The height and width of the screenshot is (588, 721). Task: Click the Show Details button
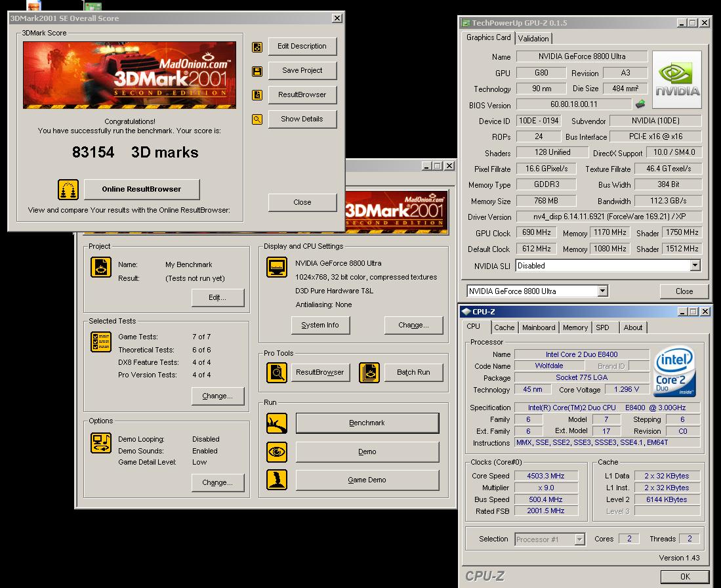tap(302, 119)
